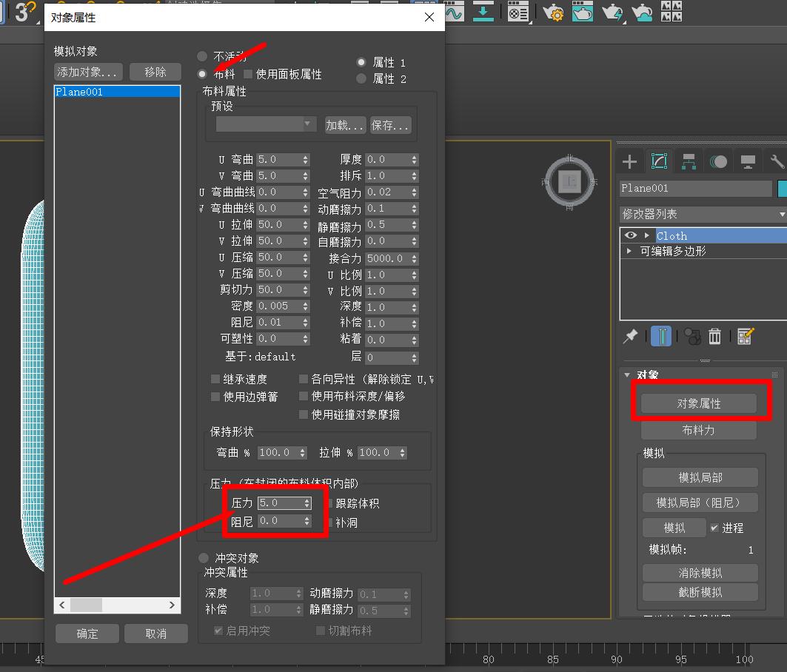Select the 布料 radio button

(x=202, y=74)
